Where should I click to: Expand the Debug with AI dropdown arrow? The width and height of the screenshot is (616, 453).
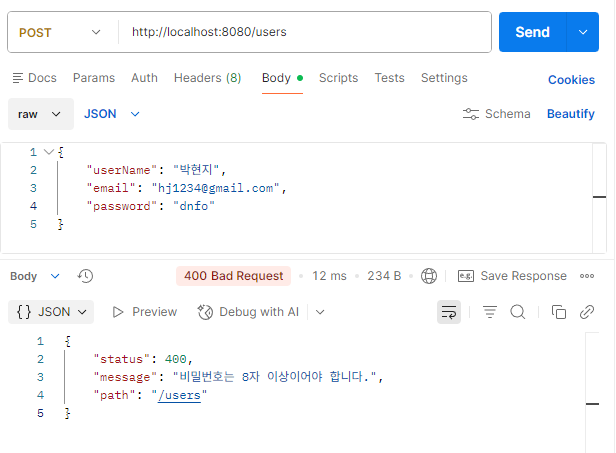pos(320,312)
